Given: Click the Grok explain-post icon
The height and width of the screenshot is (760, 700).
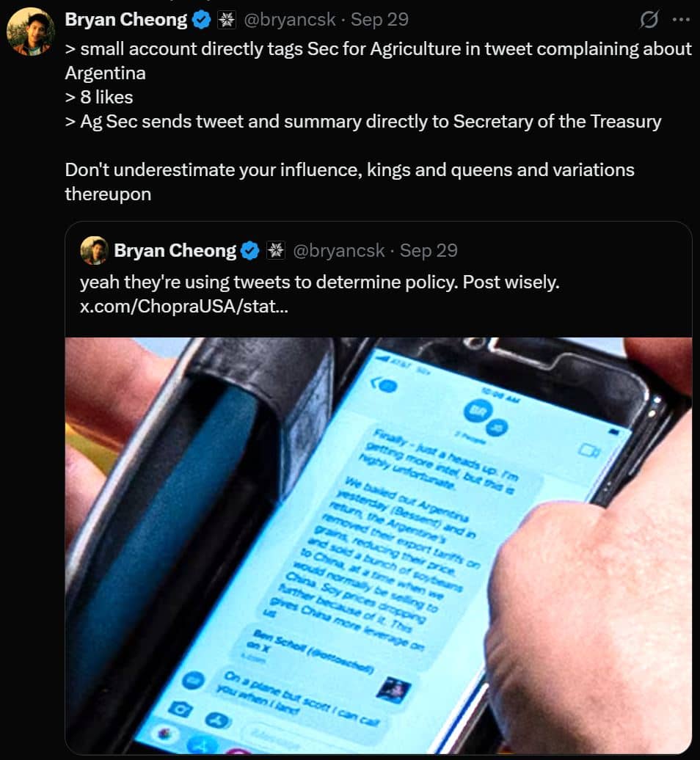Looking at the screenshot, I should point(649,19).
